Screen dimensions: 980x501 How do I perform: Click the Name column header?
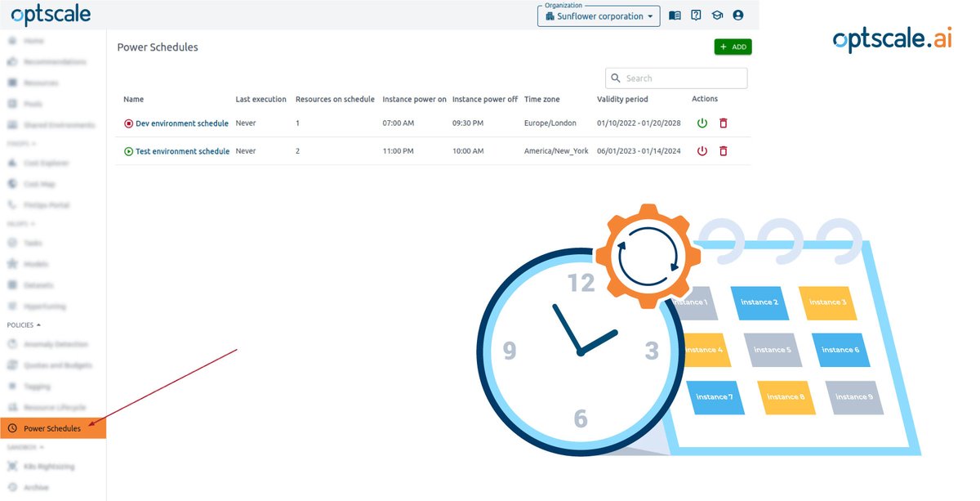(134, 99)
